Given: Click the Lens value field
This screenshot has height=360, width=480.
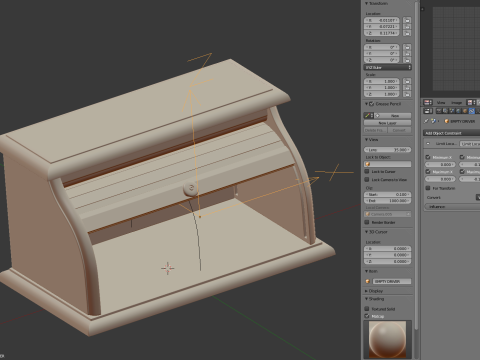Looking at the screenshot, I should point(388,150).
